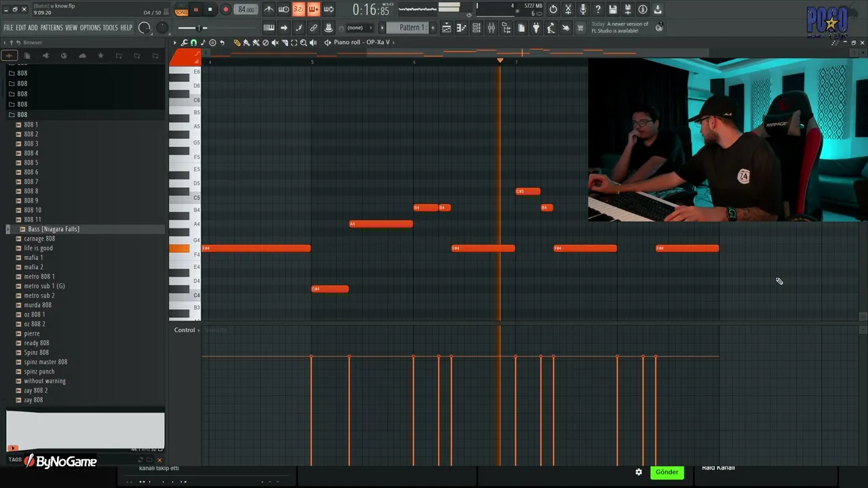Select the piano roll mute tool
The width and height of the screenshot is (868, 488).
275,43
